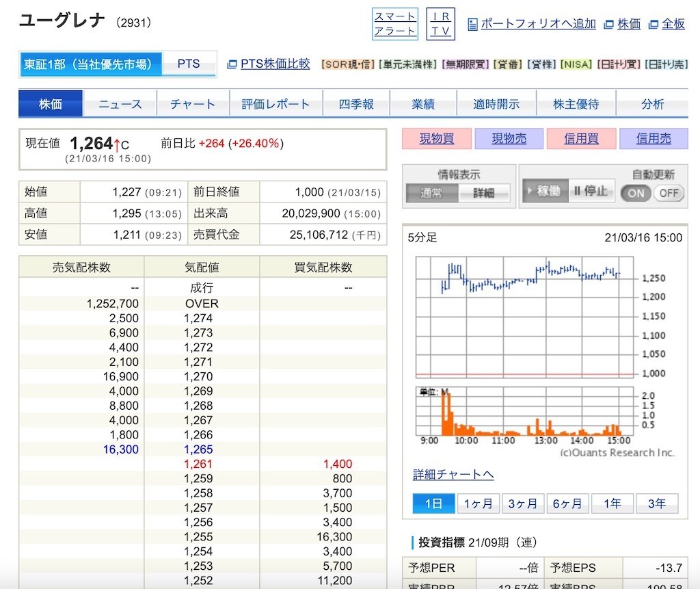Image resolution: width=700 pixels, height=589 pixels.
Task: Click the 信用売 order button
Action: click(x=654, y=139)
